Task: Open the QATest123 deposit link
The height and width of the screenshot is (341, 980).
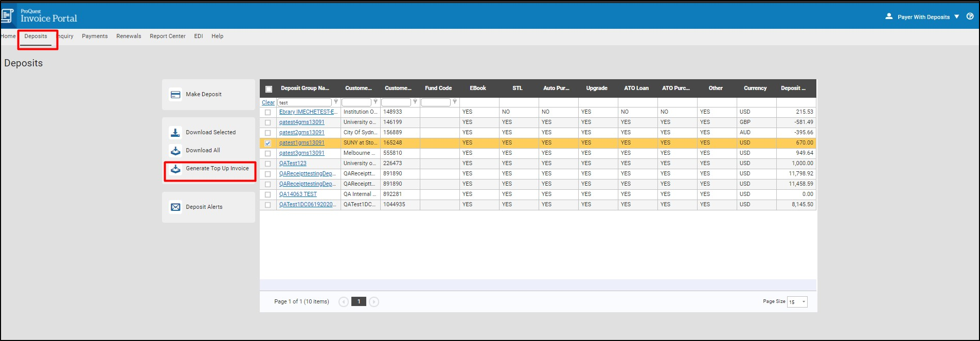Action: (293, 163)
